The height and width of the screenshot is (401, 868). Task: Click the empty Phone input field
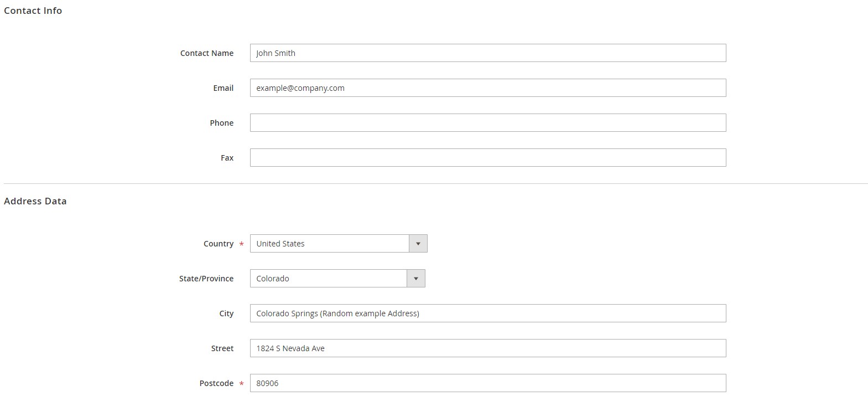click(x=487, y=123)
